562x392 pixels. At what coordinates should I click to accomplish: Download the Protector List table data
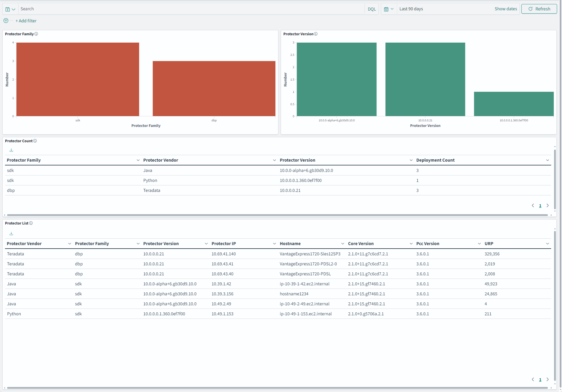pos(11,233)
